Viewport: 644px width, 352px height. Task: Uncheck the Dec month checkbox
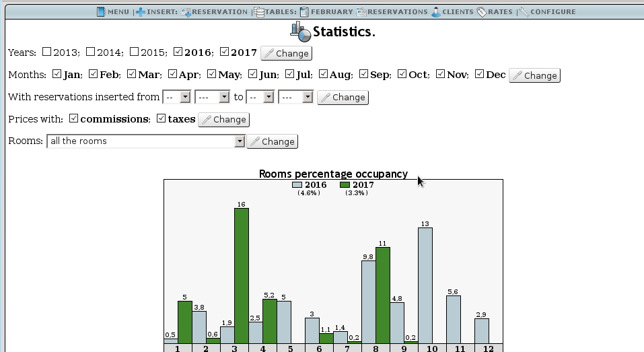(479, 74)
